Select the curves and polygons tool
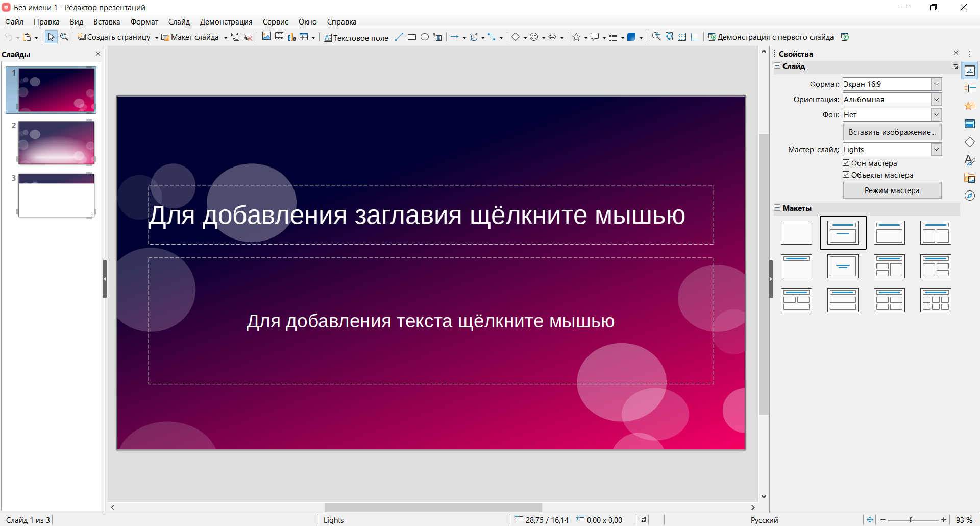 click(474, 37)
